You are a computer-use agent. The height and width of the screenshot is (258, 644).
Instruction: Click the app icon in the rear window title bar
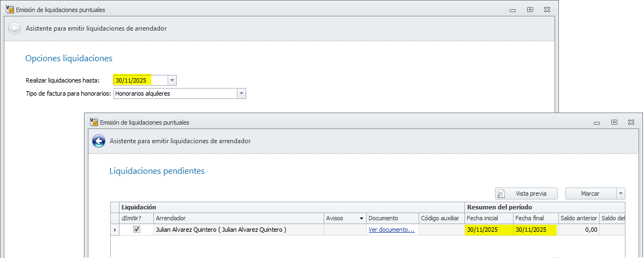pos(9,10)
